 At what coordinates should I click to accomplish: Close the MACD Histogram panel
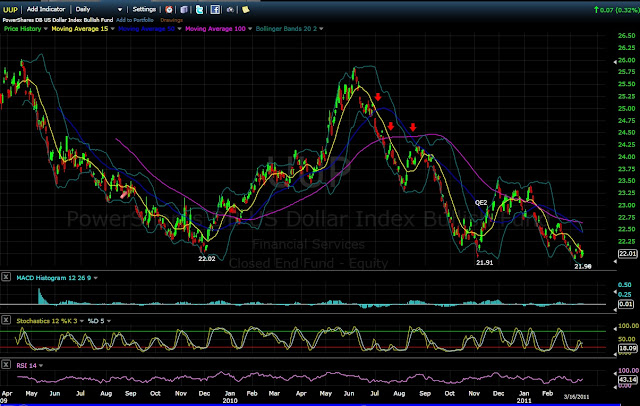click(8, 276)
